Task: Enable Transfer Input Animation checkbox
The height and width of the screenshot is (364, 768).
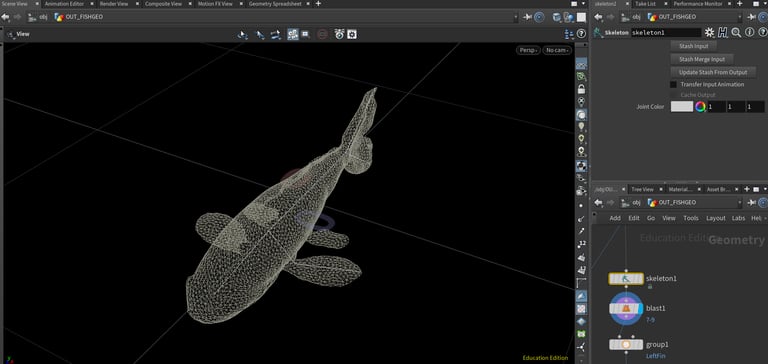Action: [x=673, y=84]
